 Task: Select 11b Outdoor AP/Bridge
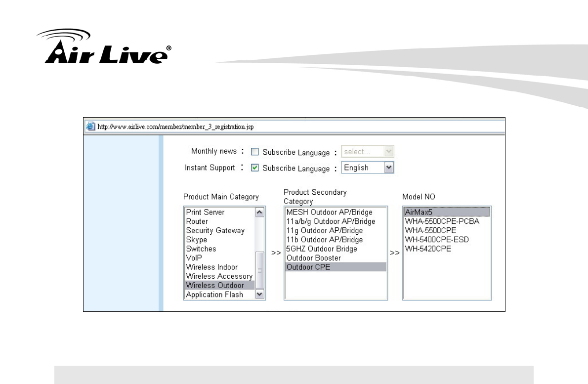tap(336, 240)
